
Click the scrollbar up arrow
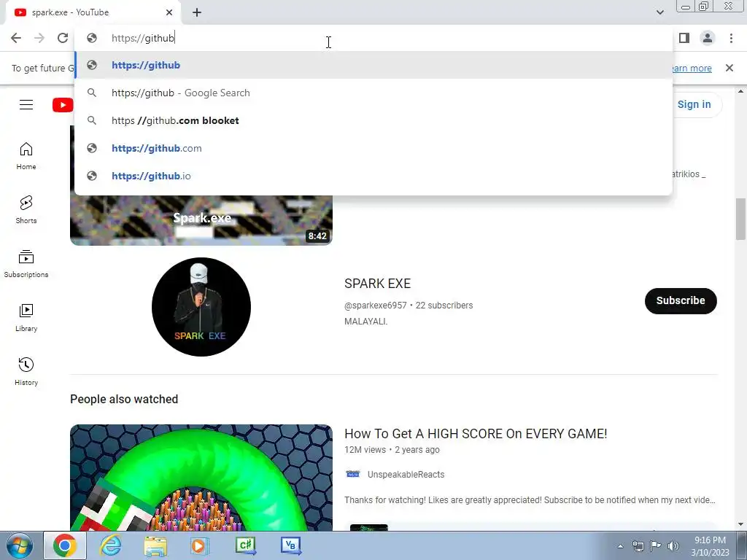740,91
